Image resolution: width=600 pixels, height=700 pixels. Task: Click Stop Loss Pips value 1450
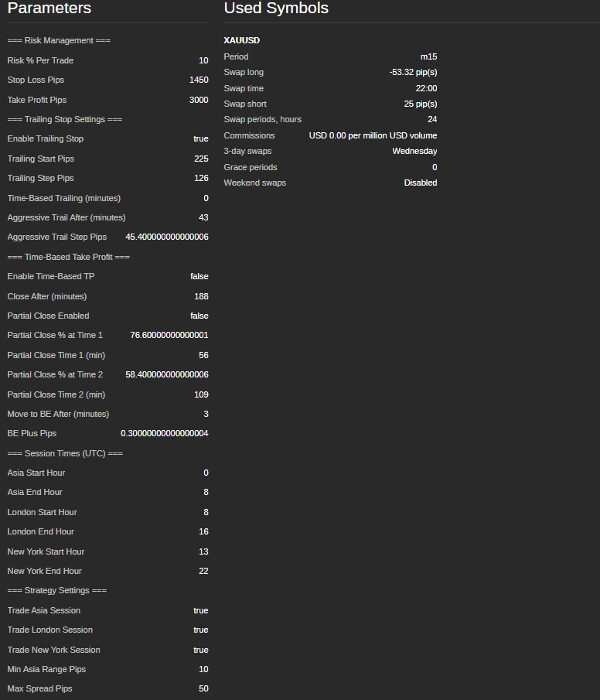(x=199, y=80)
